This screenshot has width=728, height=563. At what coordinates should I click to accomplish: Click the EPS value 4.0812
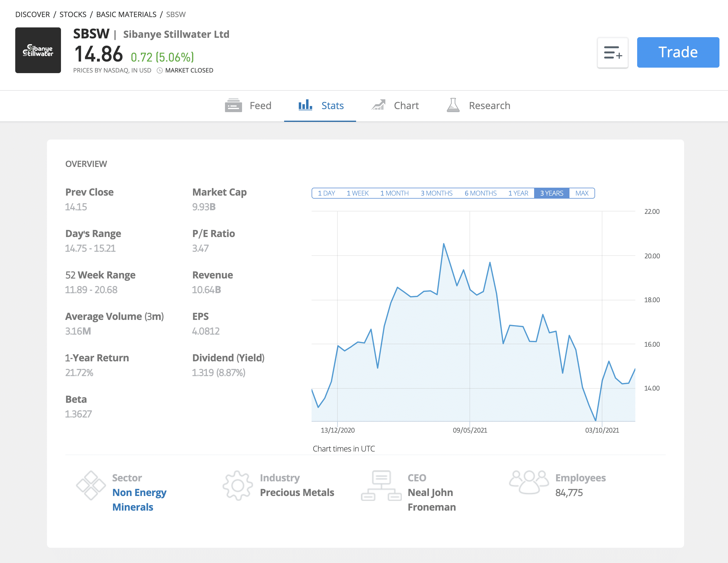point(206,331)
